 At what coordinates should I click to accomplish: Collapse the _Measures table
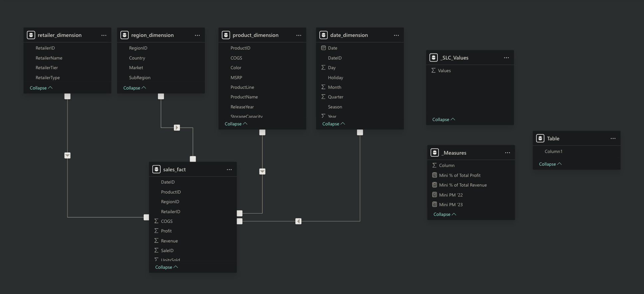444,214
